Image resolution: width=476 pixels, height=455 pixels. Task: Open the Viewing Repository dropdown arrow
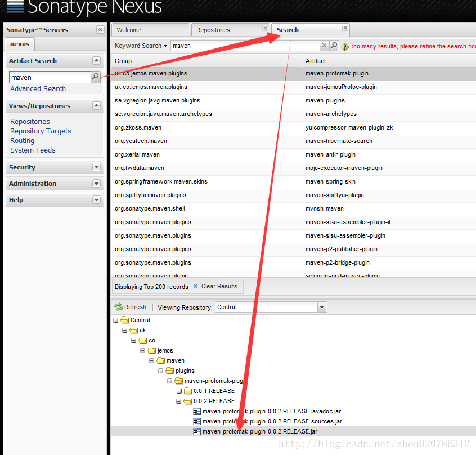click(x=322, y=307)
